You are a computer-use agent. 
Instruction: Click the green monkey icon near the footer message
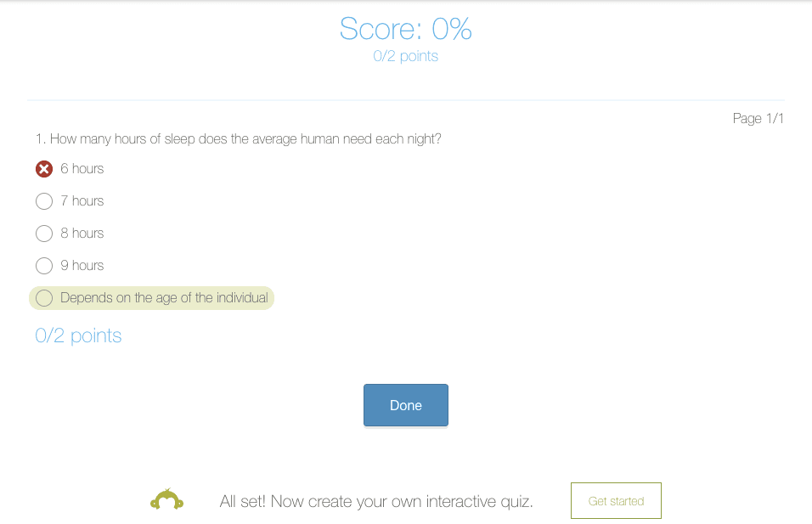point(166,500)
